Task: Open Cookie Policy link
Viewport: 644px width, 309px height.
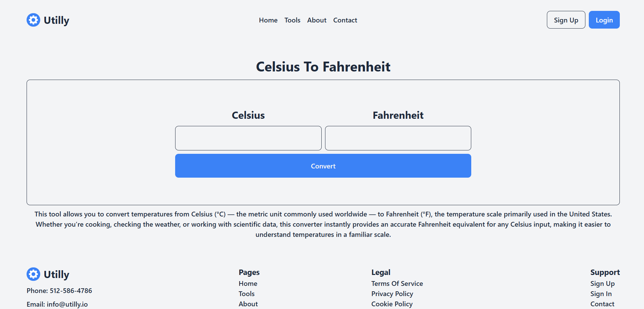Action: [x=392, y=304]
